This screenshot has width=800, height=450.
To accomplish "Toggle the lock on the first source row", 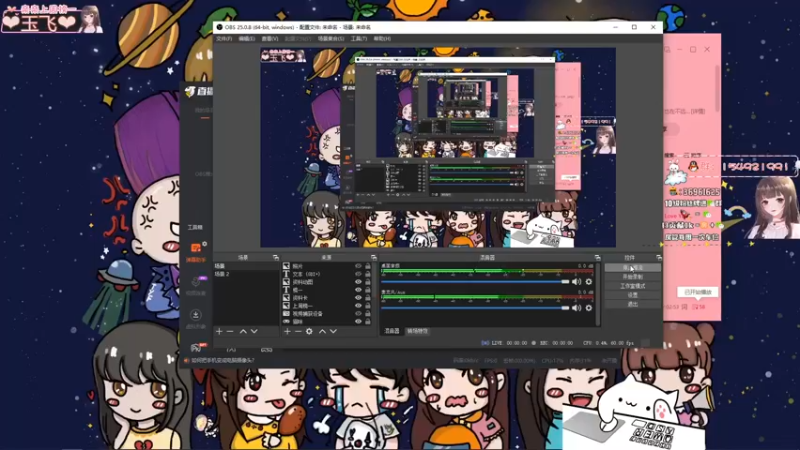I will click(x=368, y=266).
